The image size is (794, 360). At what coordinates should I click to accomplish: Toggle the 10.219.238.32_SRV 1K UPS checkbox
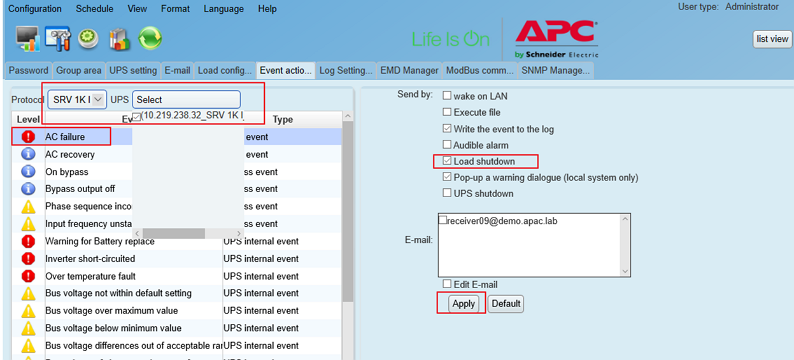(137, 116)
